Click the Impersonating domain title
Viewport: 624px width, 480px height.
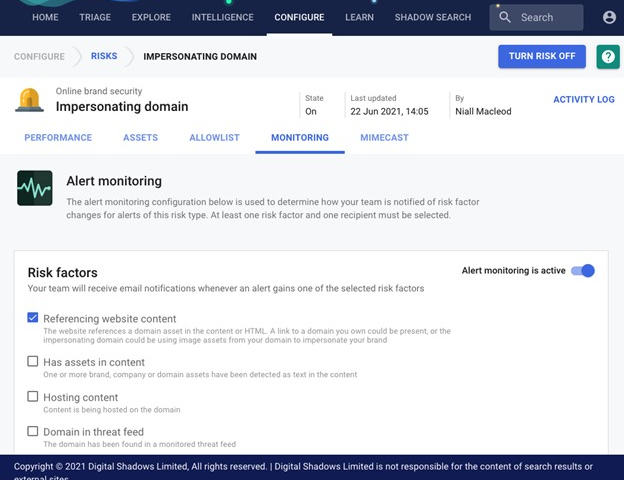coord(122,107)
